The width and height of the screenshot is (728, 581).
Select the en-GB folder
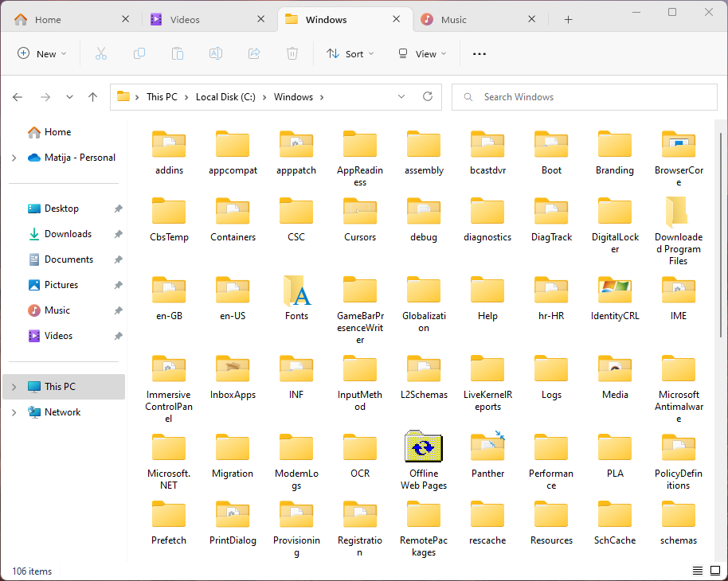169,298
